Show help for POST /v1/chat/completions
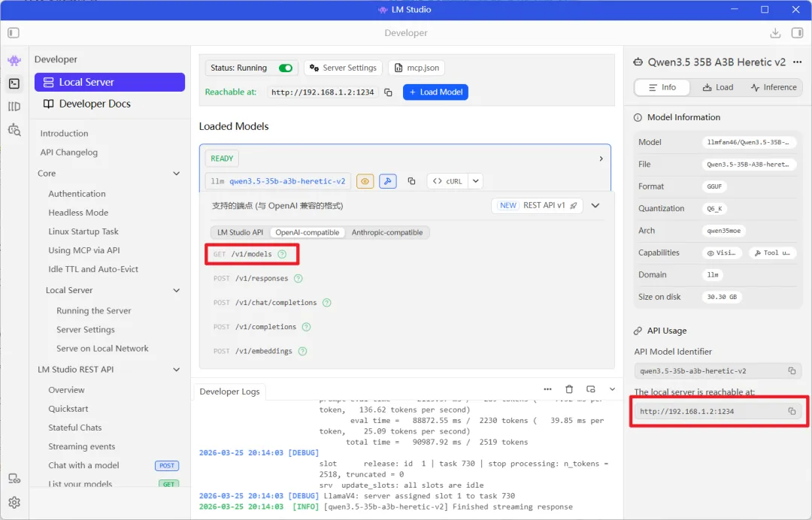The image size is (812, 520). (x=327, y=303)
